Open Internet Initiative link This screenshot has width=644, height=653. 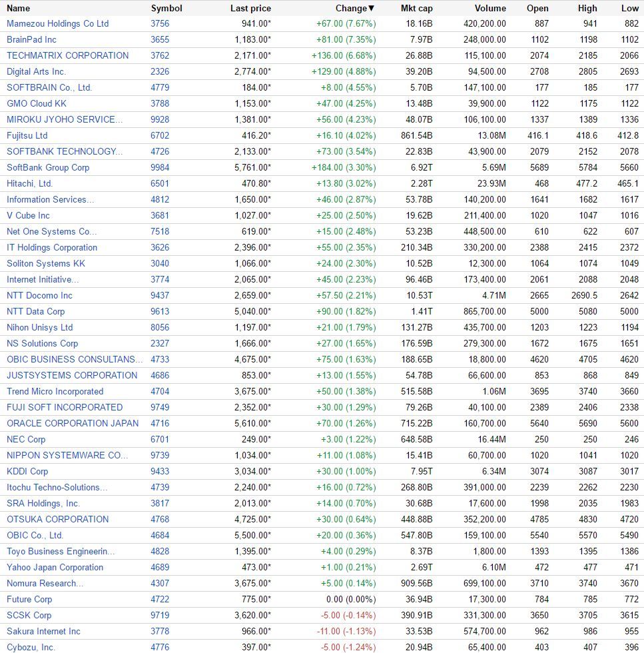(43, 279)
